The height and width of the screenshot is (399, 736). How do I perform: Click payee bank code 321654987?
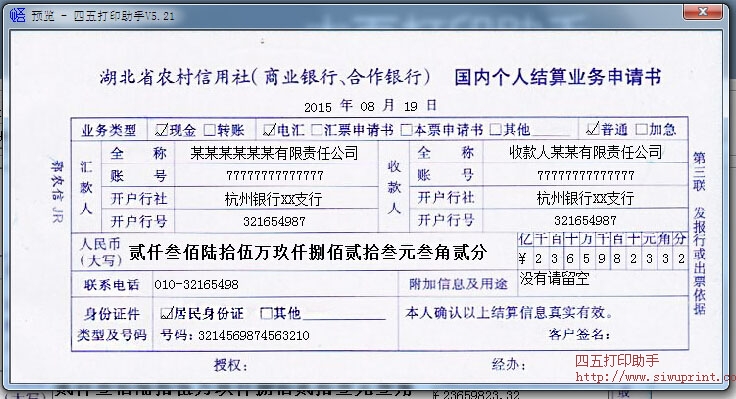pos(585,221)
